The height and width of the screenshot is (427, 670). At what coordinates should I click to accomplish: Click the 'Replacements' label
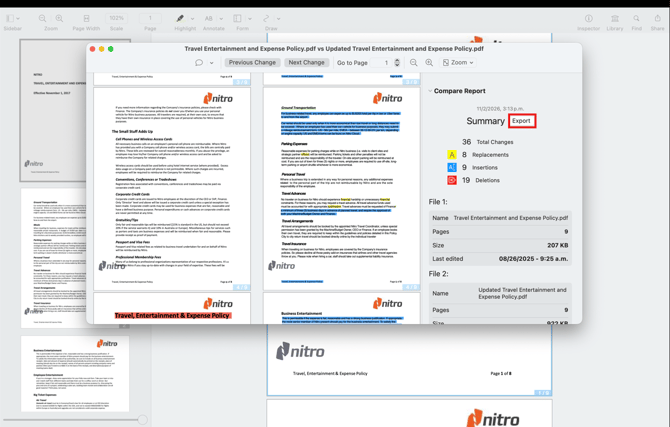[x=490, y=155]
